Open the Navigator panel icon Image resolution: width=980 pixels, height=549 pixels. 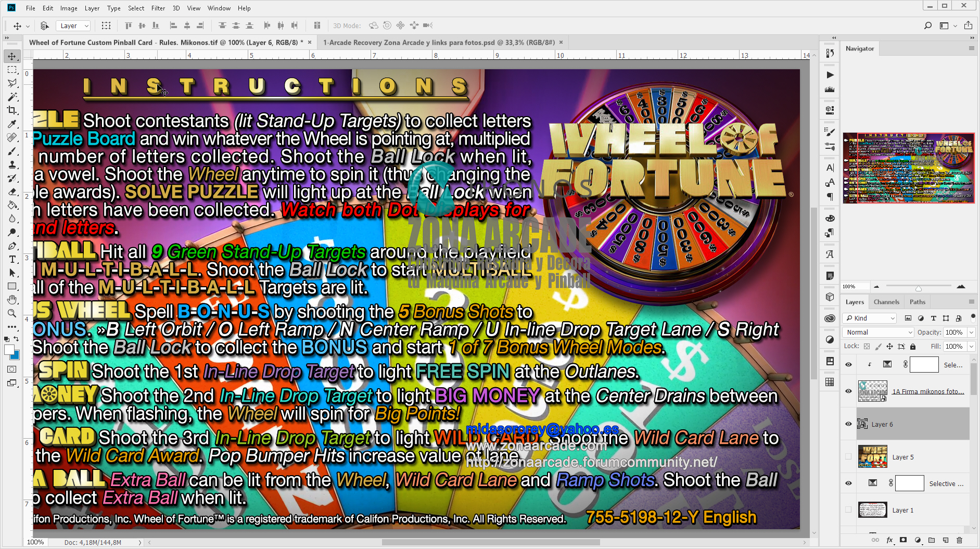(x=860, y=48)
